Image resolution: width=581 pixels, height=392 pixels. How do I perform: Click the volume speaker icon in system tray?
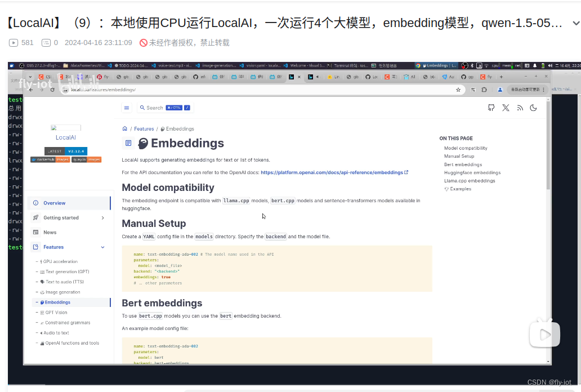(550, 66)
